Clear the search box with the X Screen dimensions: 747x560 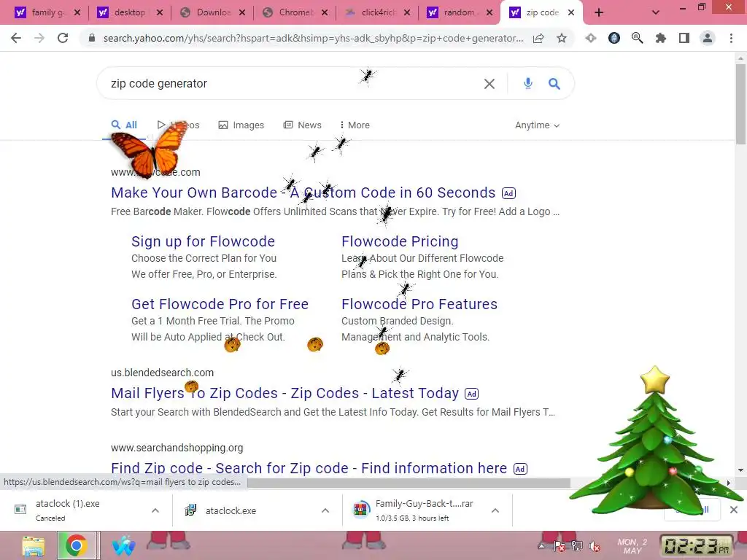pyautogui.click(x=489, y=84)
